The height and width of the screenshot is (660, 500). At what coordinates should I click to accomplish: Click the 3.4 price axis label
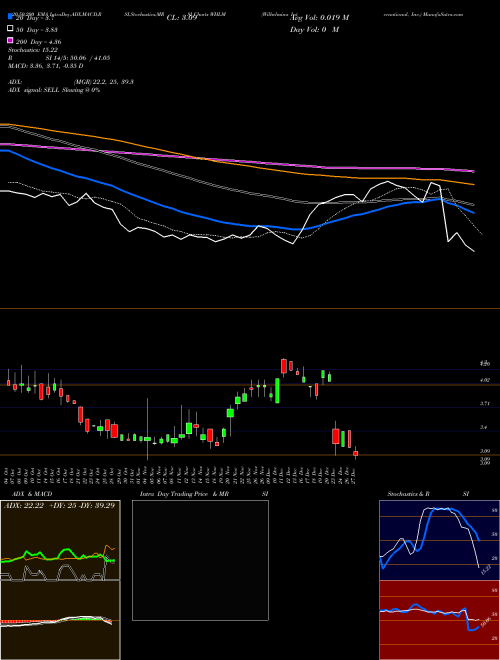coord(484,427)
